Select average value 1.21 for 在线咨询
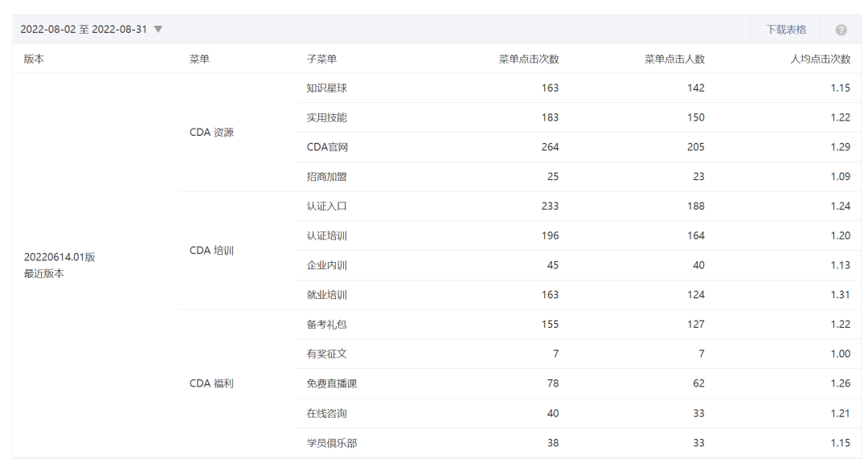868x467 pixels. pos(841,413)
